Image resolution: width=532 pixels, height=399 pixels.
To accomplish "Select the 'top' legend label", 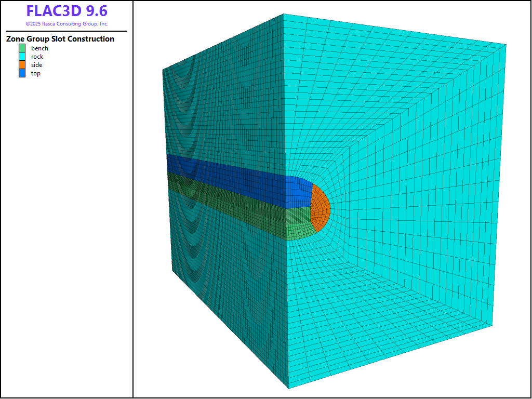I will click(x=35, y=73).
